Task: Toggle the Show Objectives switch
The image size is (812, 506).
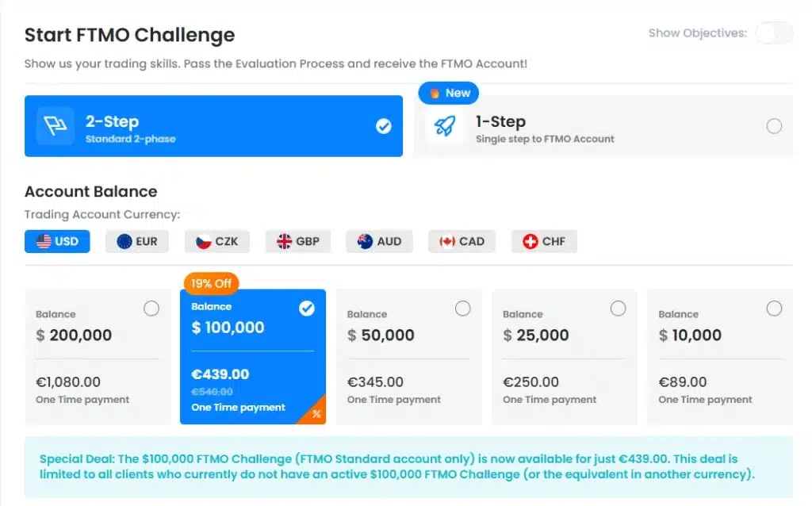Action: (x=773, y=33)
